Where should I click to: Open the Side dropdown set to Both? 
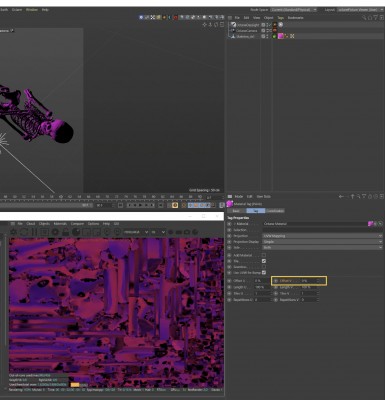tap(322, 247)
